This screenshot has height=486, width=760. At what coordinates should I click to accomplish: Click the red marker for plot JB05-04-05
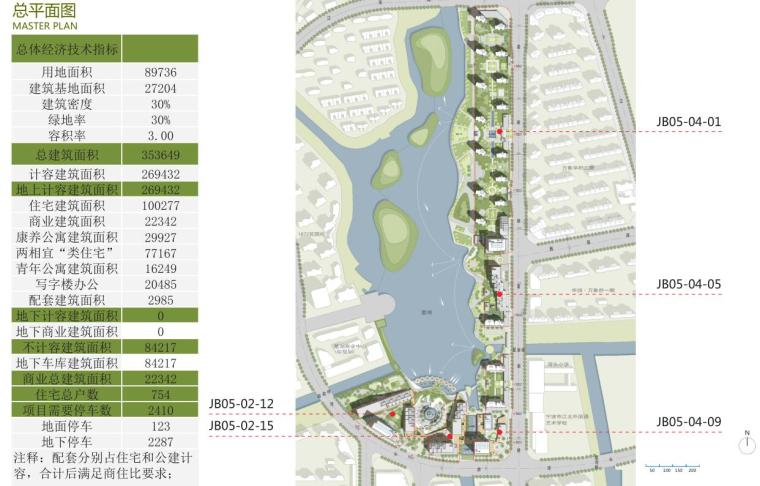499,294
